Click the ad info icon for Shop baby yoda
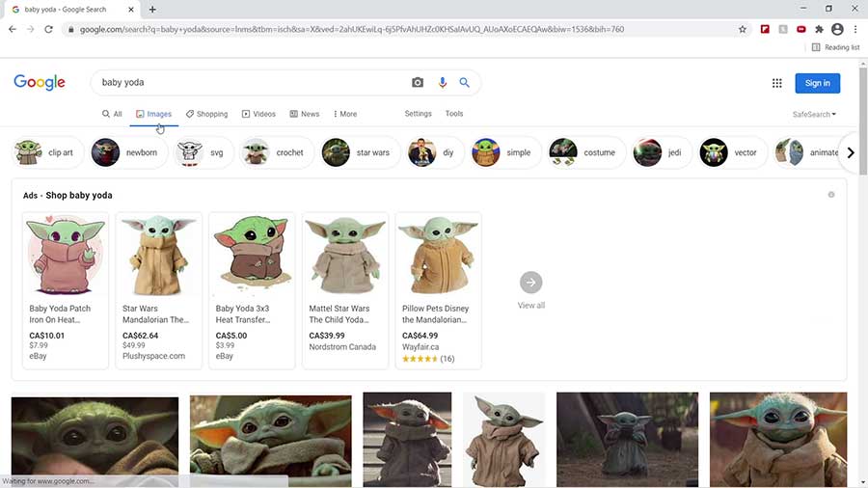The height and width of the screenshot is (488, 868). (831, 195)
